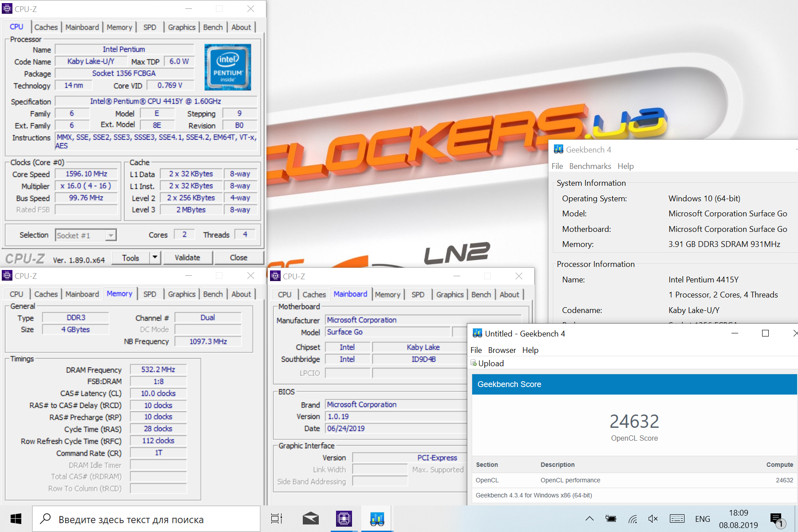Switch to CPU tab in Memory CPU-Z window
798x532 pixels.
16,294
